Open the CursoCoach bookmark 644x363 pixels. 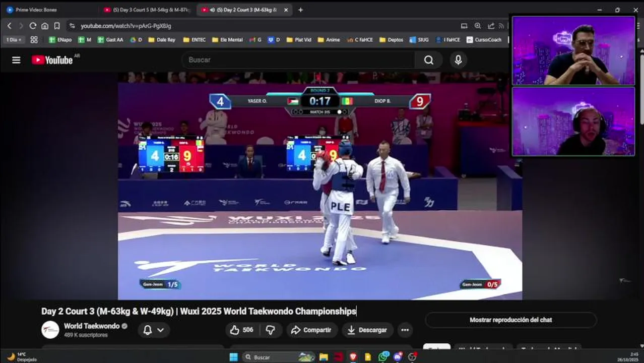pos(484,39)
